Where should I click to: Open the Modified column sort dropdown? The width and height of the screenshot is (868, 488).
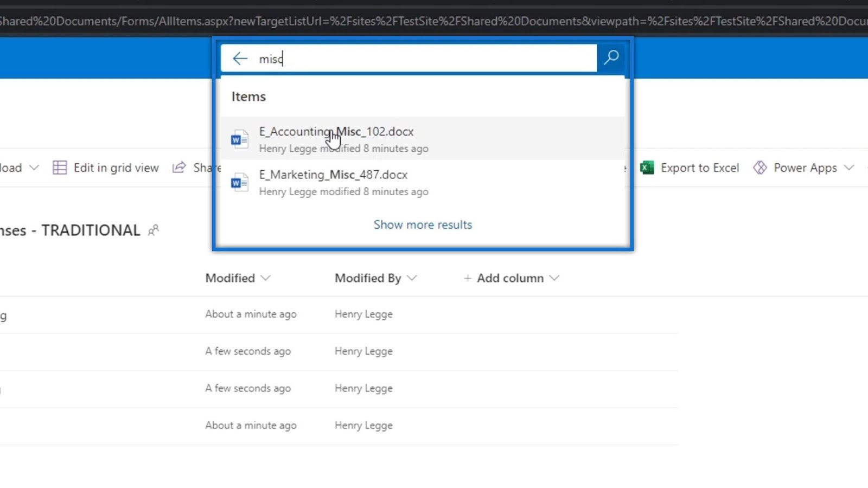click(265, 278)
